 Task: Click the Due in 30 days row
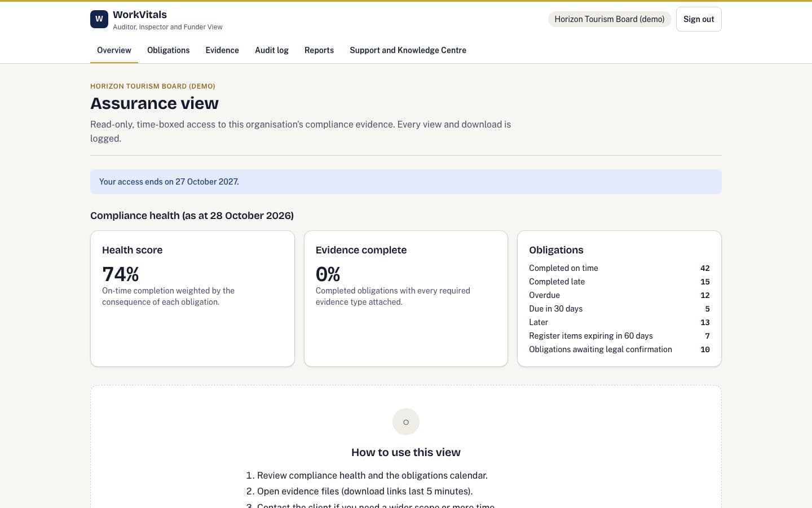(x=619, y=309)
